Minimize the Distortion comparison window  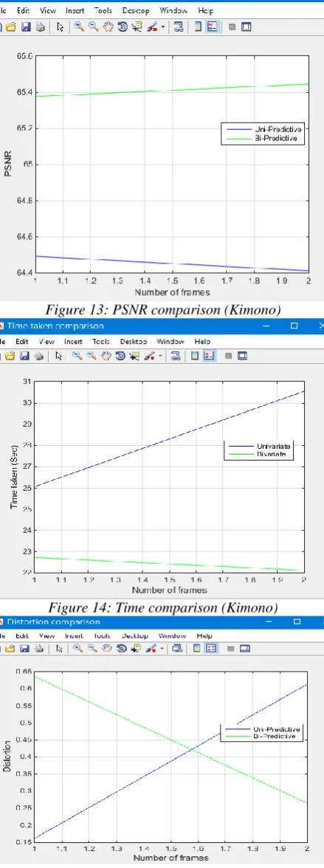pos(269,621)
